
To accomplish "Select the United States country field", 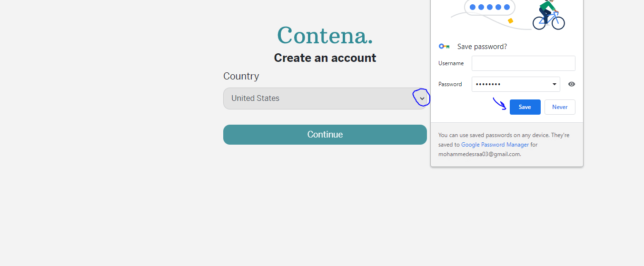I will click(x=325, y=99).
